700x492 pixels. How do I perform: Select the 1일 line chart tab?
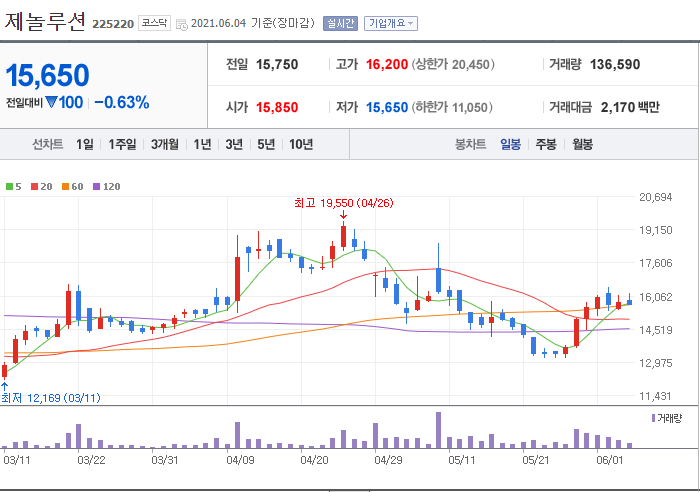(85, 144)
